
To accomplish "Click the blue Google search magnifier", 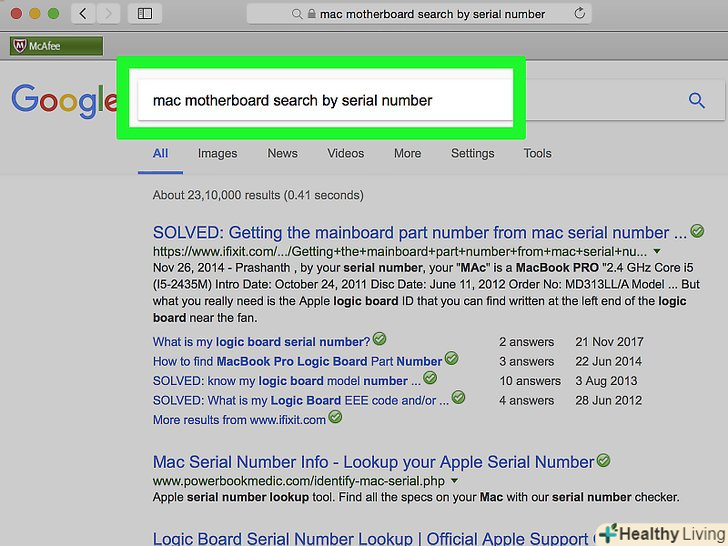I will [x=696, y=100].
